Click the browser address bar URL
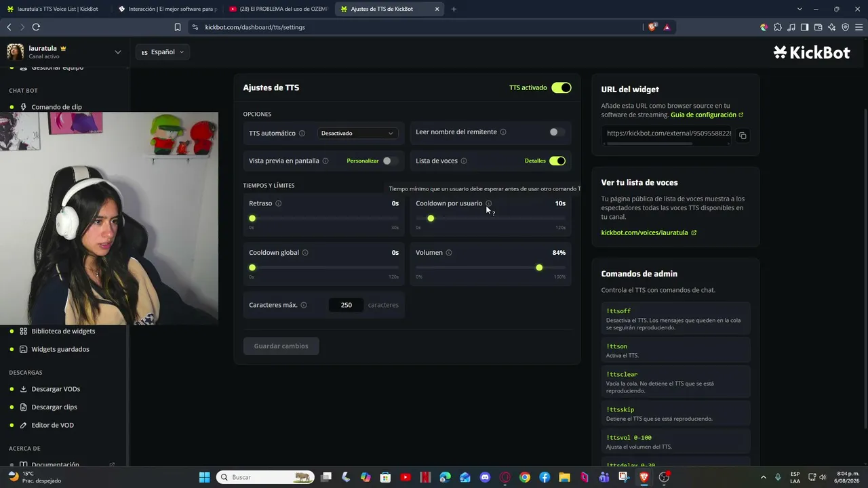This screenshot has height=488, width=868. (x=255, y=27)
